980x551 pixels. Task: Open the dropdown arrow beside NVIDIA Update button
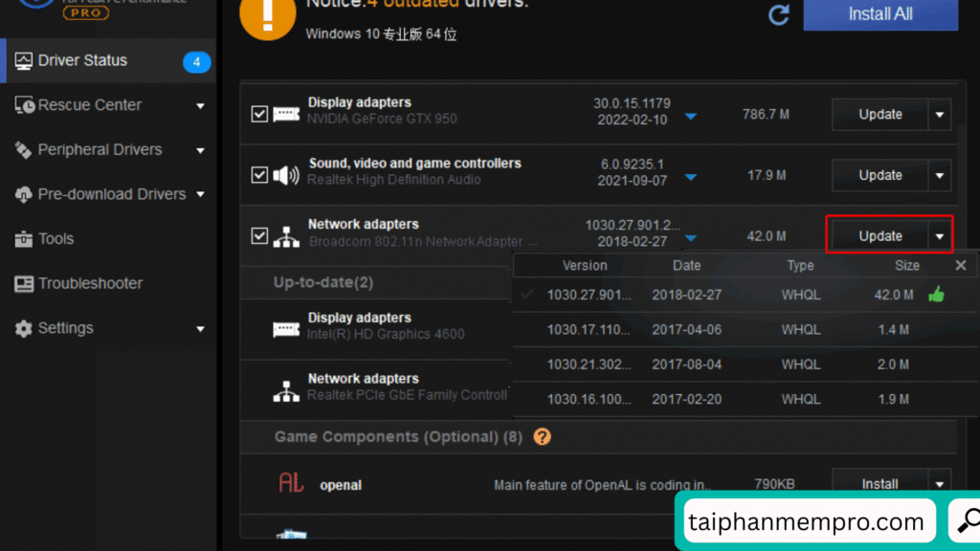pyautogui.click(x=940, y=115)
